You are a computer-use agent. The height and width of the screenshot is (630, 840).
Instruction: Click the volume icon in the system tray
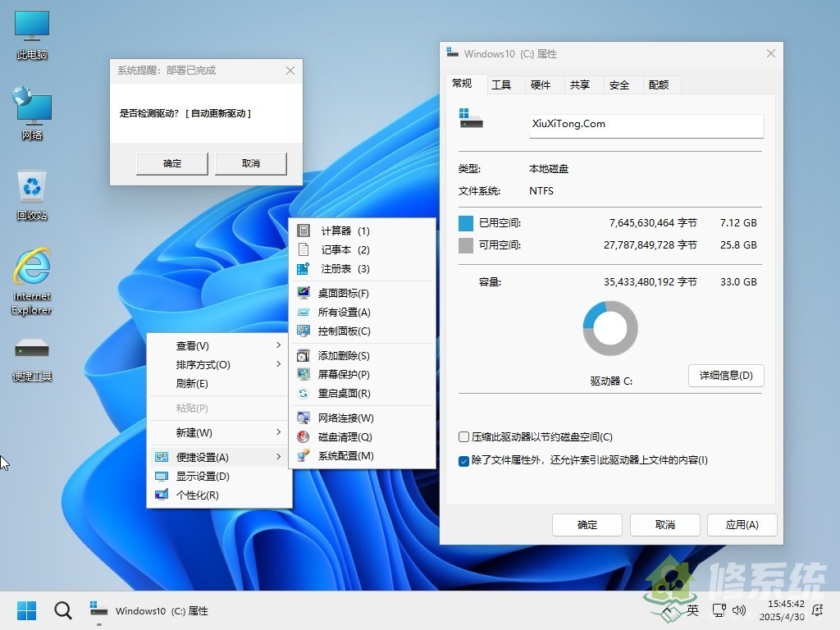point(741,610)
